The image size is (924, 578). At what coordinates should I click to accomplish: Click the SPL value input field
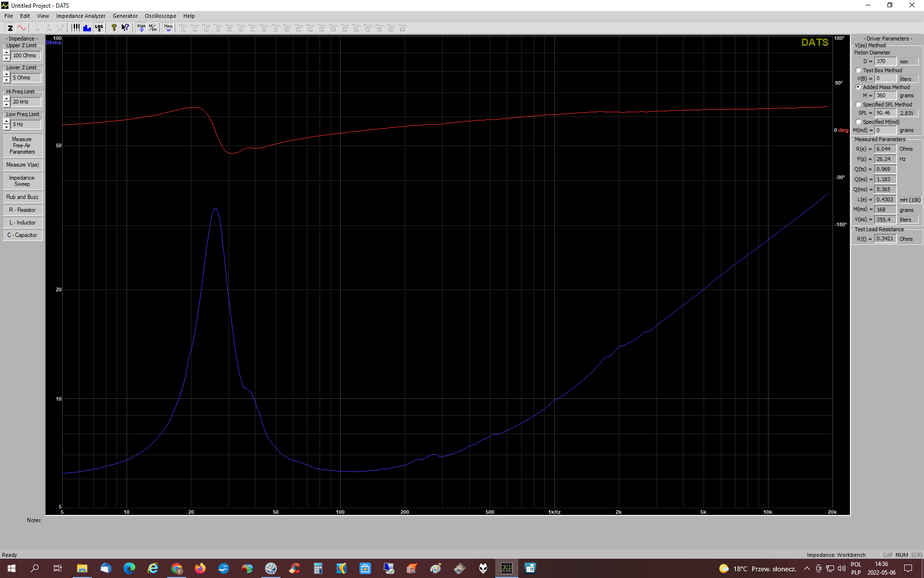tap(885, 113)
